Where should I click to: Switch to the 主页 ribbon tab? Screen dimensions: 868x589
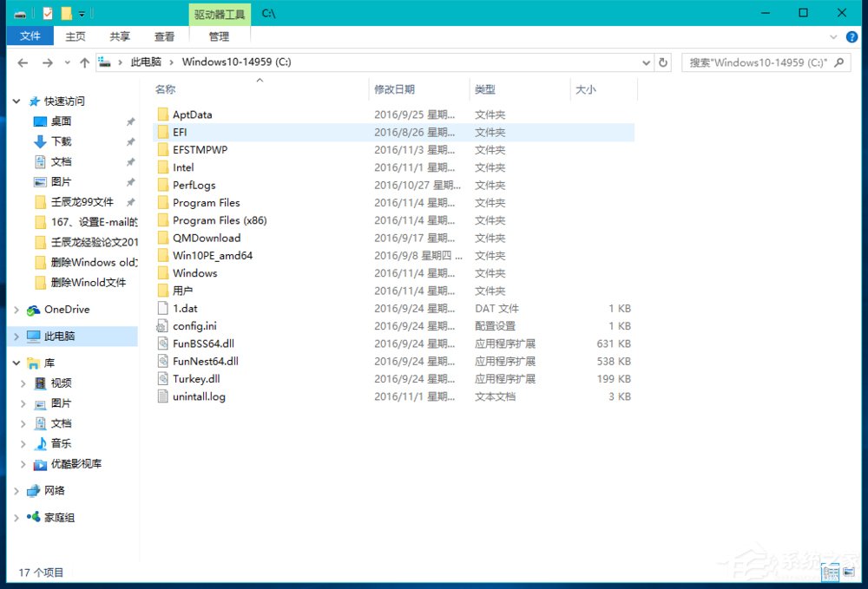pos(75,36)
